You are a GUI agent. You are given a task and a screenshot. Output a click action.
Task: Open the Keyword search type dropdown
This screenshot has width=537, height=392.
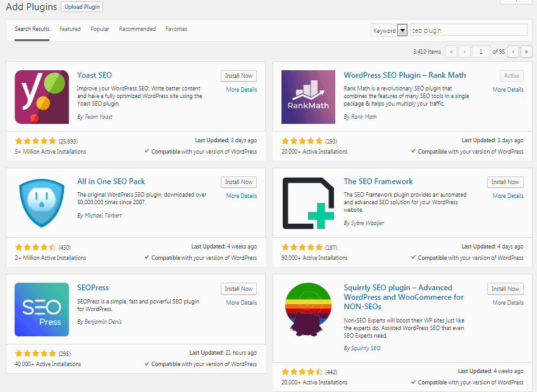389,30
